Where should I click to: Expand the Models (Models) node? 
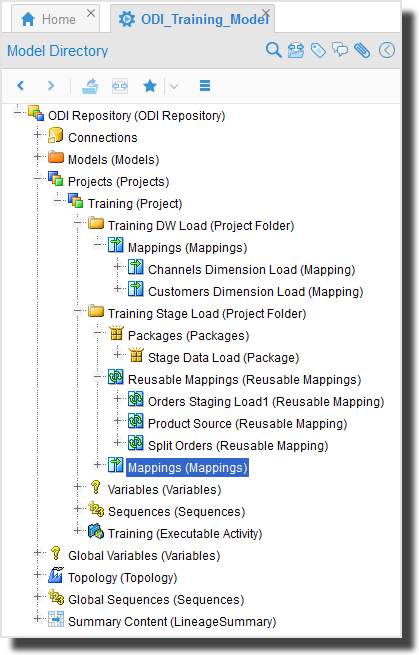37,157
